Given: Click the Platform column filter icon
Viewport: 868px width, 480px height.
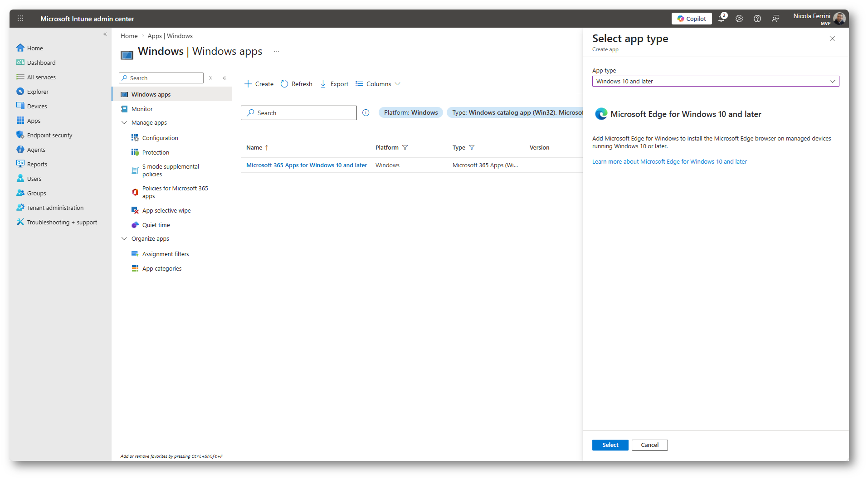Looking at the screenshot, I should pyautogui.click(x=405, y=148).
